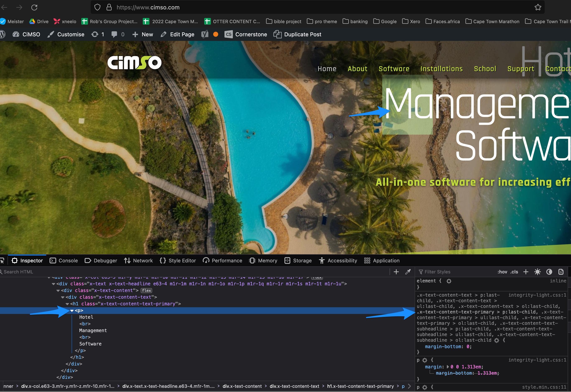Viewport: 571px width, 392px height.
Task: Toggle print media simulation icon
Action: [561, 272]
